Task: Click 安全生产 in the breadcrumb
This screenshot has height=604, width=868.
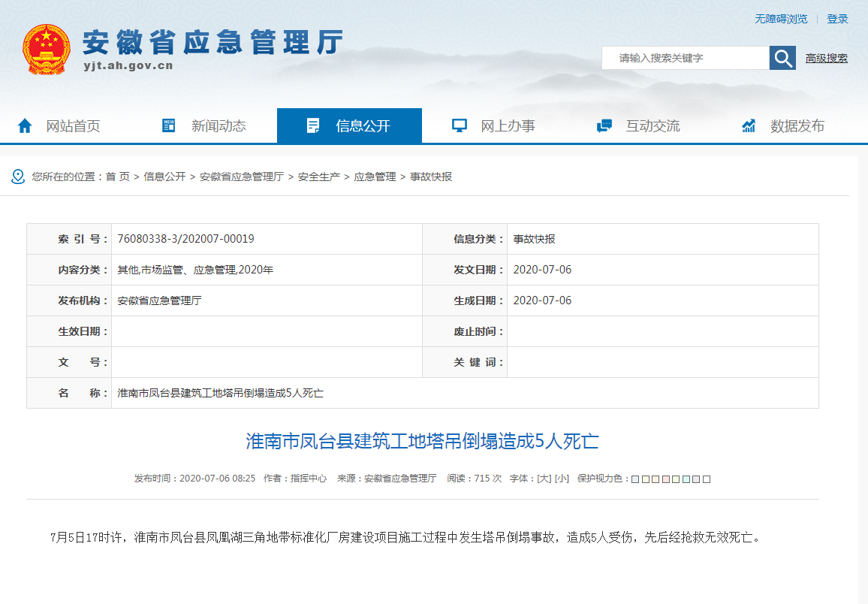Action: 319,177
